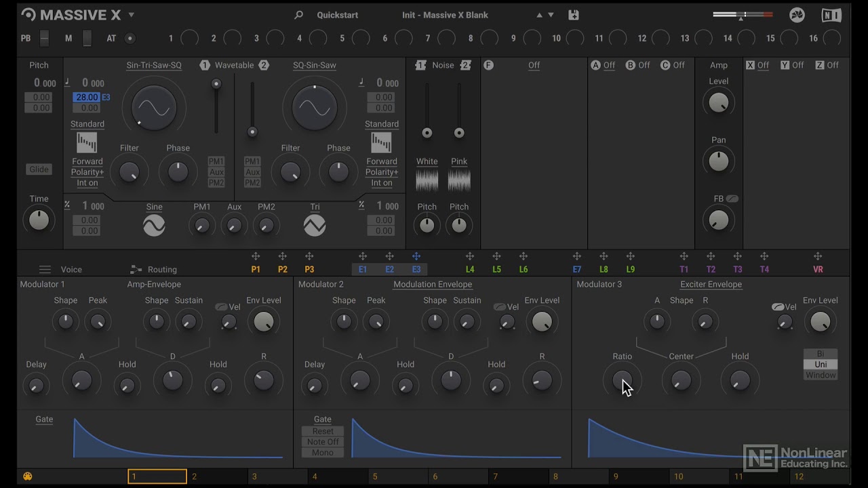The image size is (868, 488).
Task: Enable Mono gate option in Modulator 2
Action: [x=323, y=453]
